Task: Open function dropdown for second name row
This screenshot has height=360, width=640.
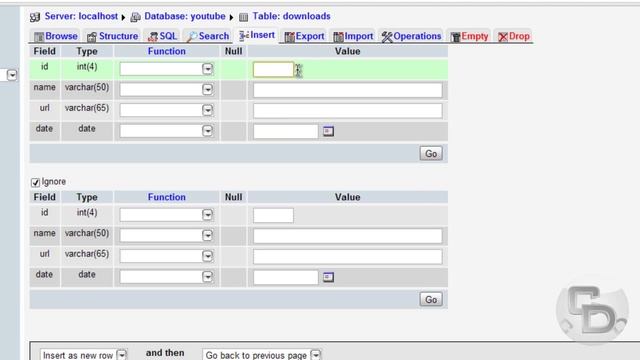Action: tap(167, 236)
